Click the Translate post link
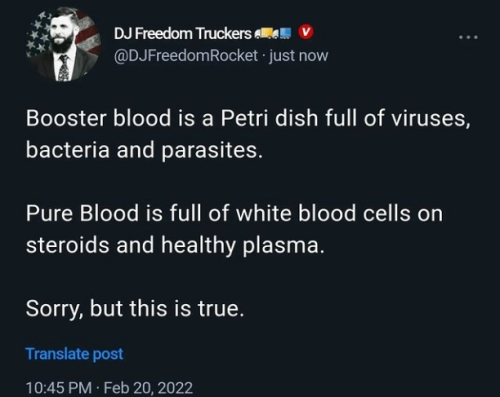The image size is (500, 397). pos(74,354)
